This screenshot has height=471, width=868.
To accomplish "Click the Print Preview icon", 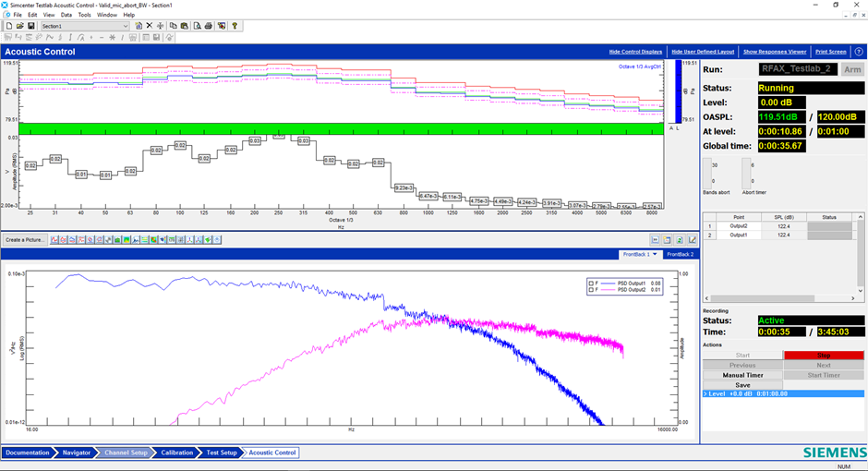I will tap(197, 26).
